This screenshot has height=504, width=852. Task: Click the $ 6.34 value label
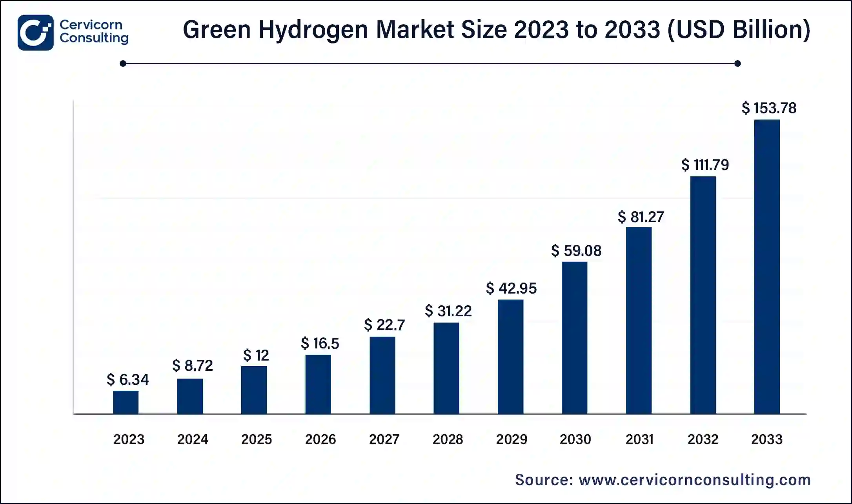coord(127,379)
